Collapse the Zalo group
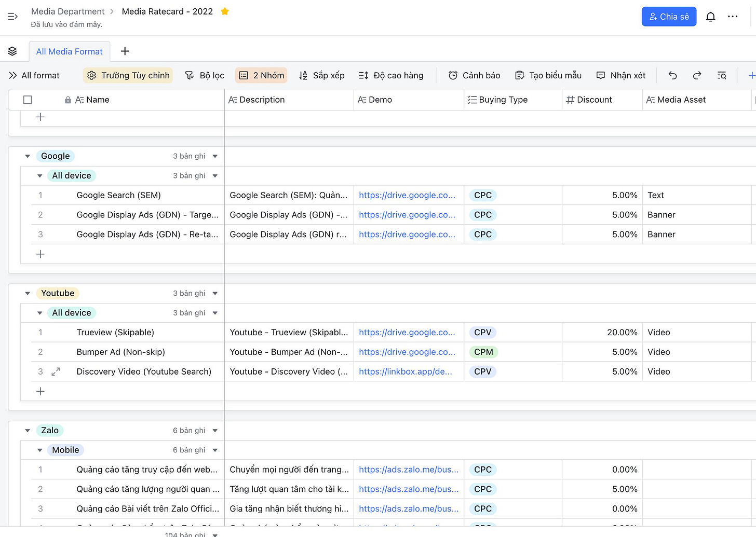This screenshot has height=537, width=756. pos(28,431)
